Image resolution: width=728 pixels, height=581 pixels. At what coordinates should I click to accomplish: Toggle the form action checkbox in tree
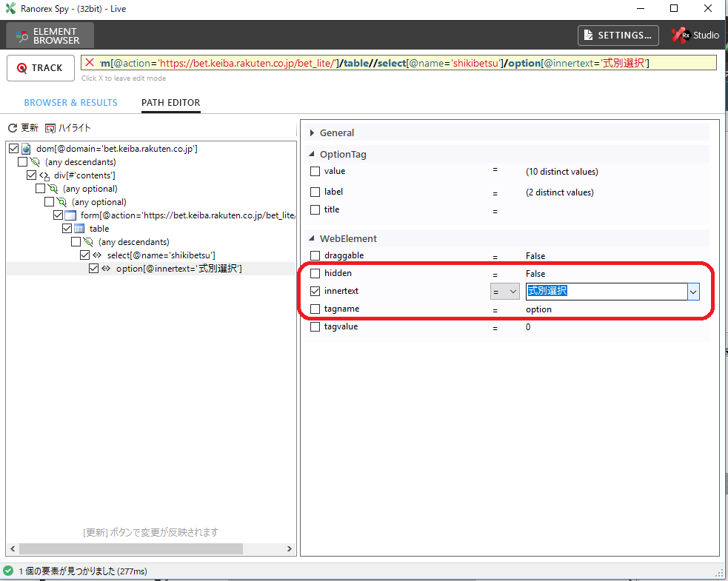[x=58, y=215]
